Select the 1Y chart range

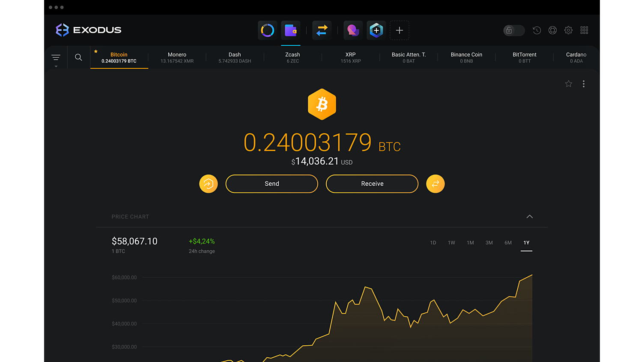point(526,243)
